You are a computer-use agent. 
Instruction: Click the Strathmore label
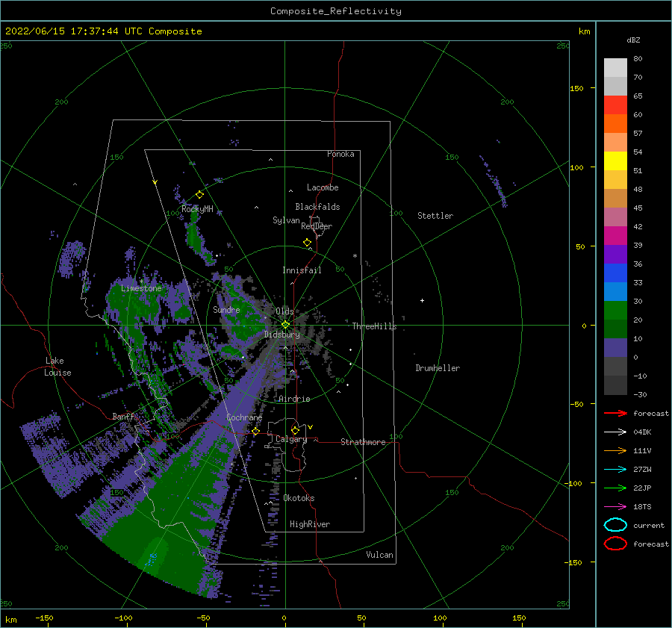pos(363,442)
